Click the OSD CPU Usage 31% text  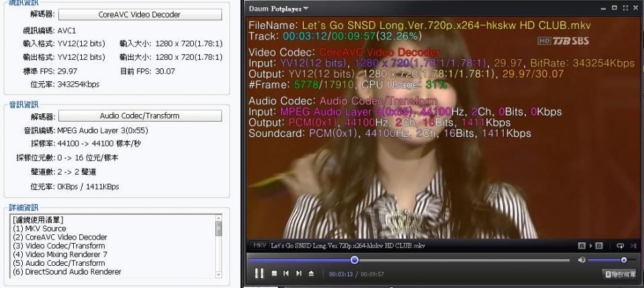tap(404, 85)
